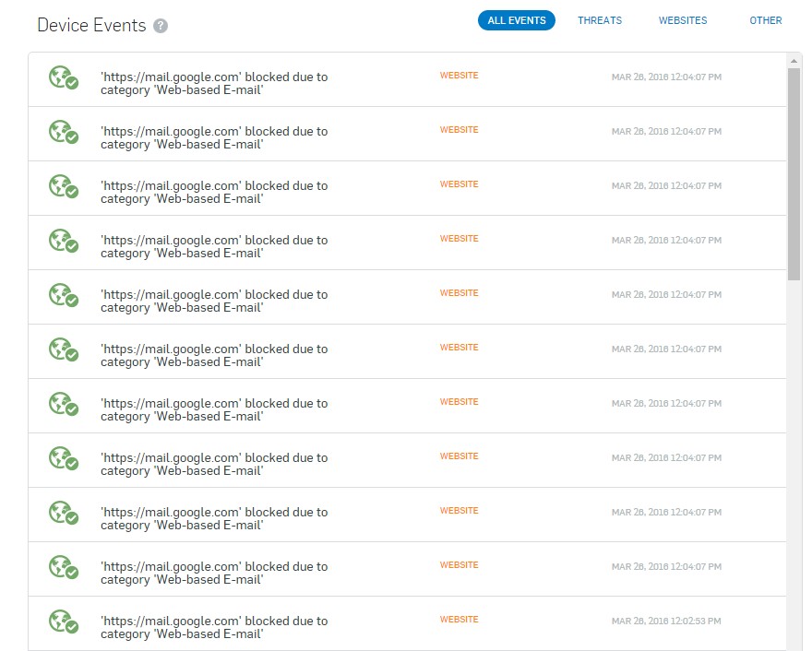Click the Device Events heading
Image resolution: width=812 pixels, height=651 pixels.
(x=91, y=25)
